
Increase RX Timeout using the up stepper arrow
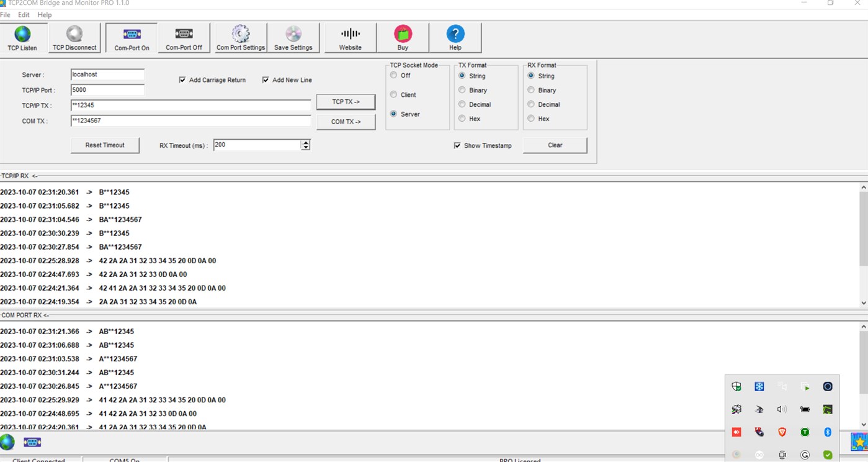[x=305, y=142]
